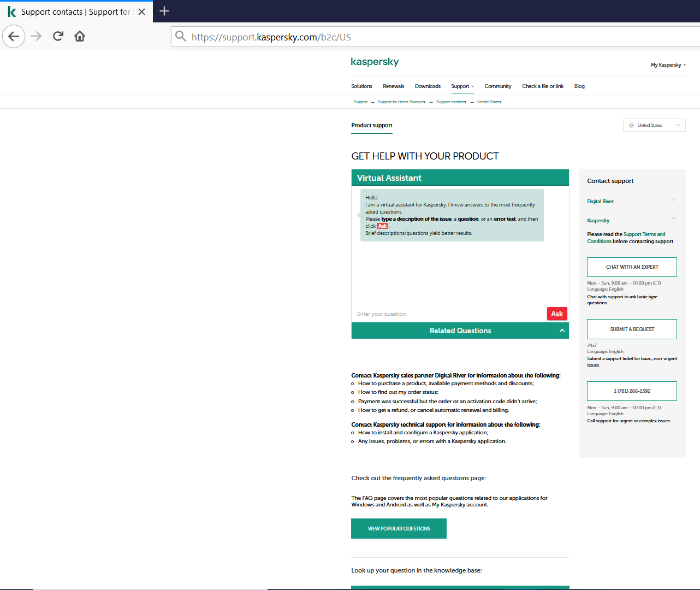Click 'Call support for urgent or complex issues' text
The image size is (700, 590).
[628, 421]
